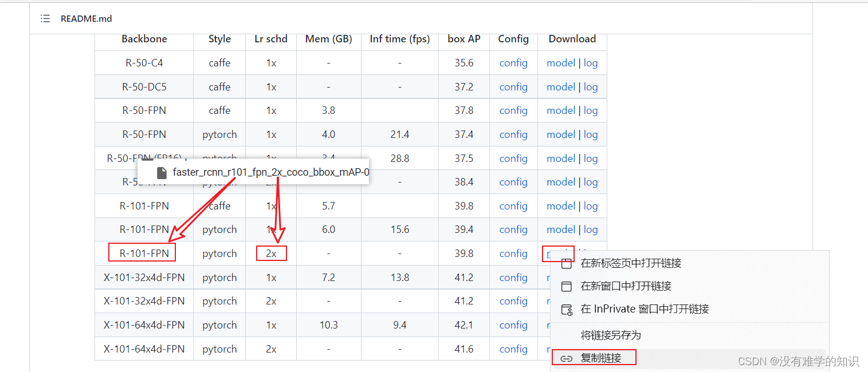Click the 15.6 inference time value
The width and height of the screenshot is (868, 372).
click(400, 229)
